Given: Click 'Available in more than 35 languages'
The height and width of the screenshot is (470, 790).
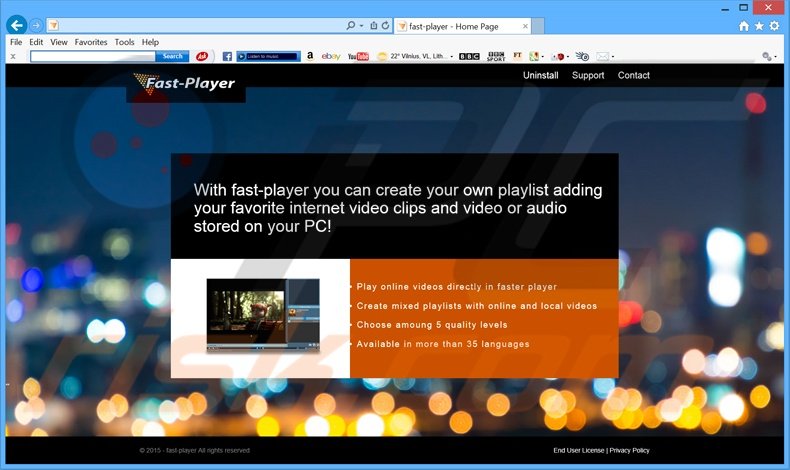Looking at the screenshot, I should pos(443,344).
